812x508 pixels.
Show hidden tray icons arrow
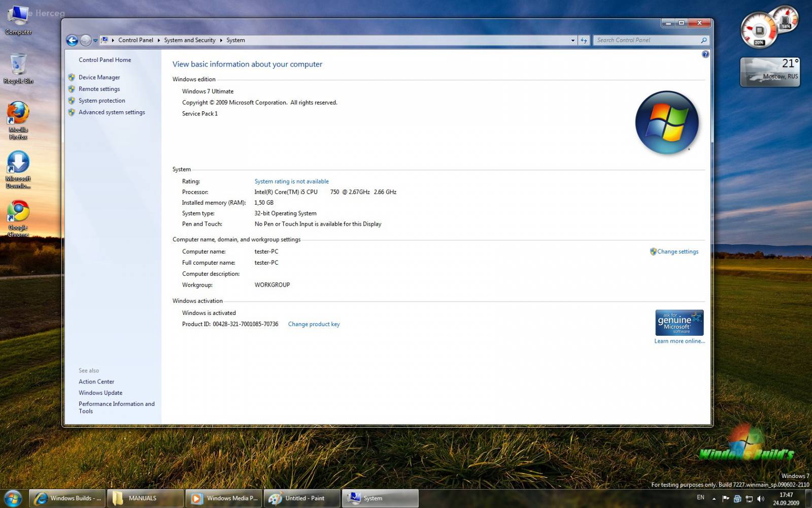point(714,499)
